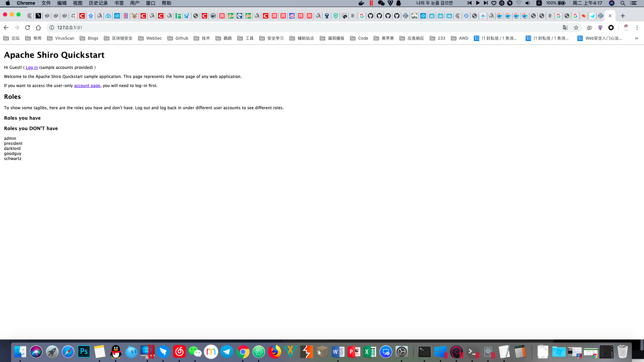Skip to next track in menu bar

(x=486, y=3)
